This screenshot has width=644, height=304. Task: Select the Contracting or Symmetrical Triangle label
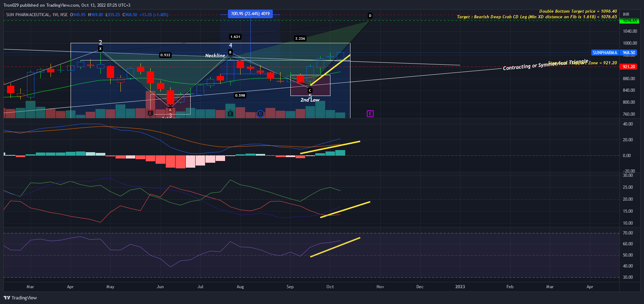click(545, 64)
